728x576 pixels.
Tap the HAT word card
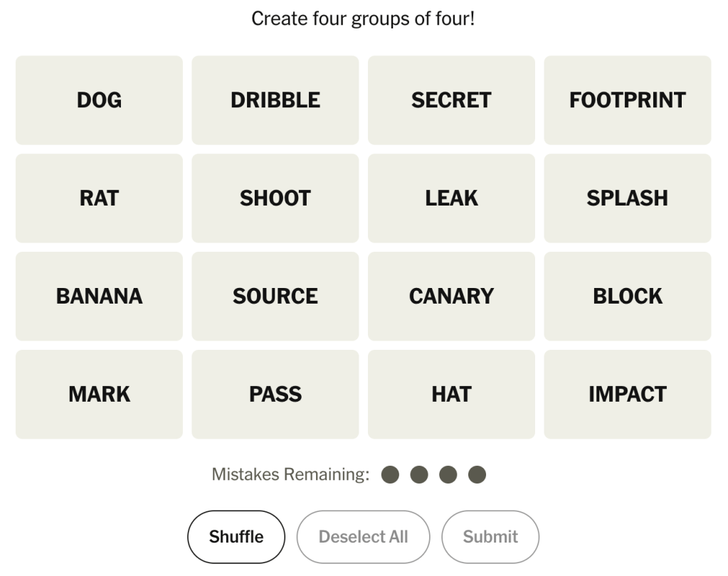pyautogui.click(x=451, y=394)
